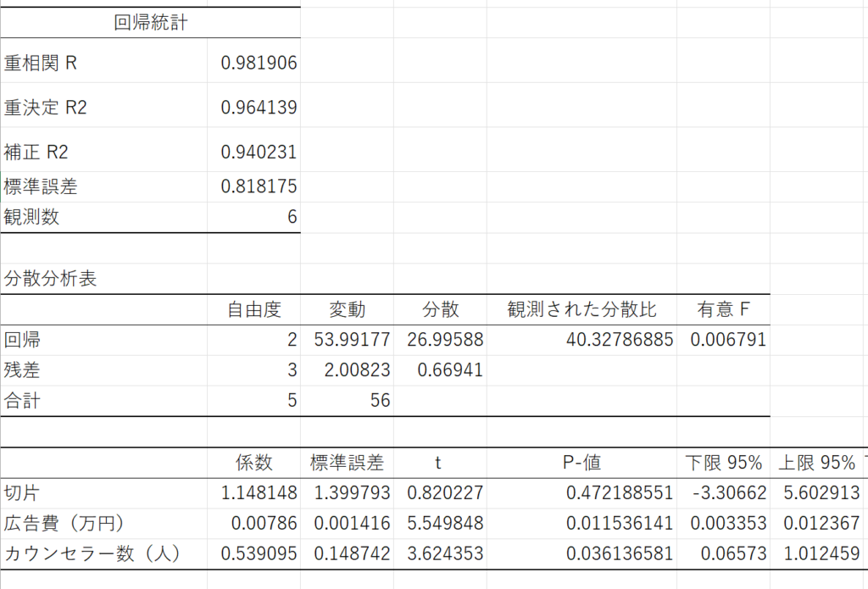The height and width of the screenshot is (589, 868).
Task: Select the 観測された分散比 header cell
Action: tap(581, 309)
